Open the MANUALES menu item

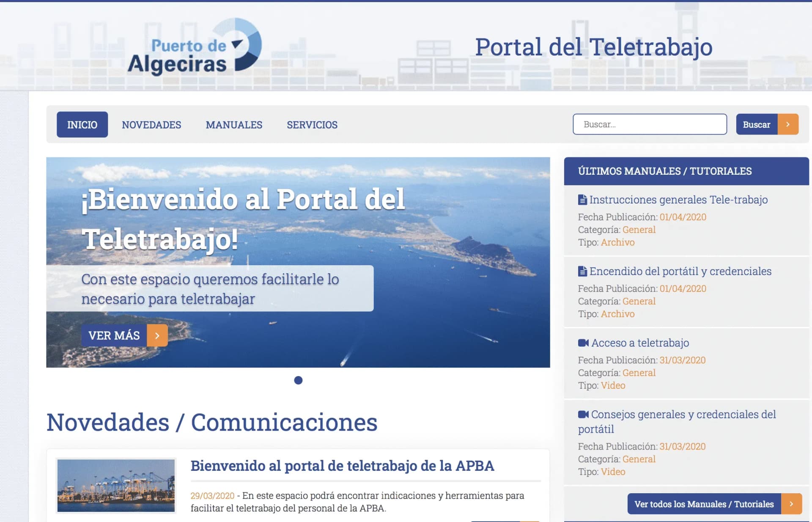234,125
